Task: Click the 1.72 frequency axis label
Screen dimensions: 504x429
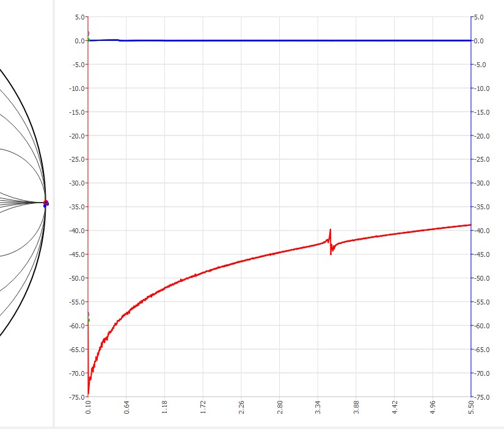Action: (203, 407)
